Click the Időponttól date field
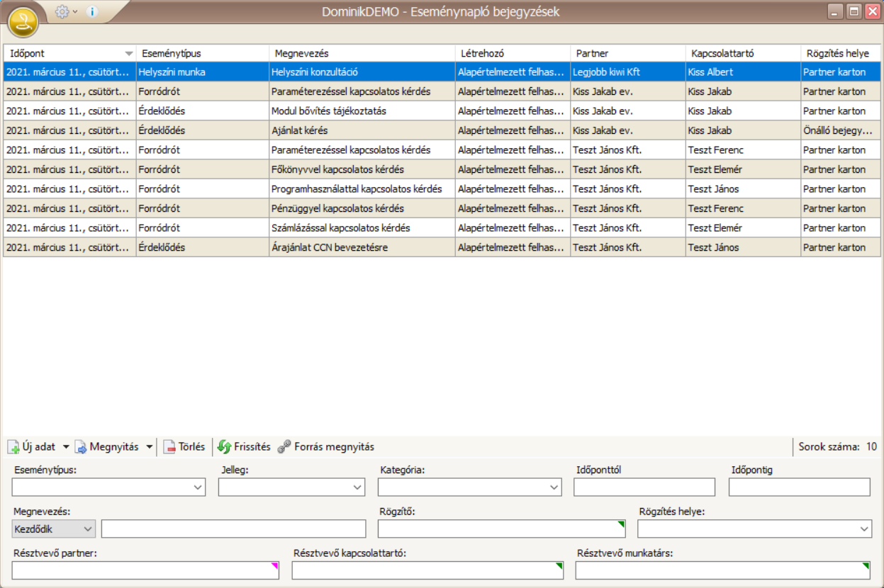This screenshot has width=884, height=588. tap(644, 487)
